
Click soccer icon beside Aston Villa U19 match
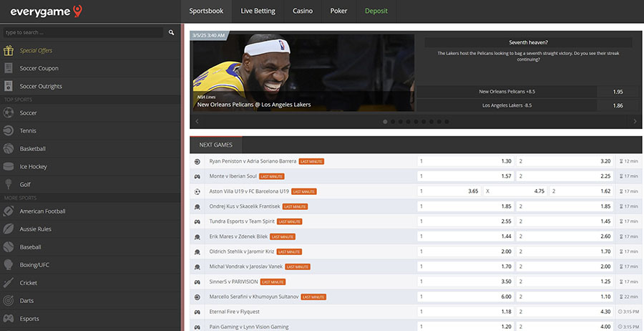(x=197, y=191)
